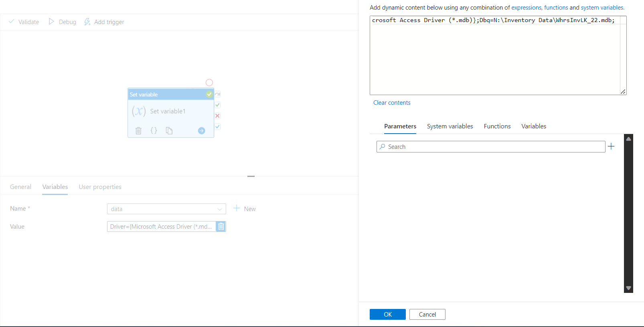Click the Add trigger toolbar button
The height and width of the screenshot is (327, 644).
point(104,22)
